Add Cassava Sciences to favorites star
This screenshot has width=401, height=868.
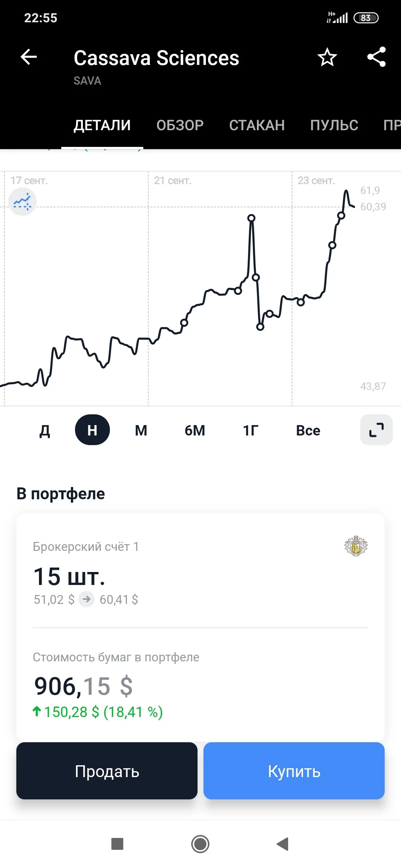[327, 57]
